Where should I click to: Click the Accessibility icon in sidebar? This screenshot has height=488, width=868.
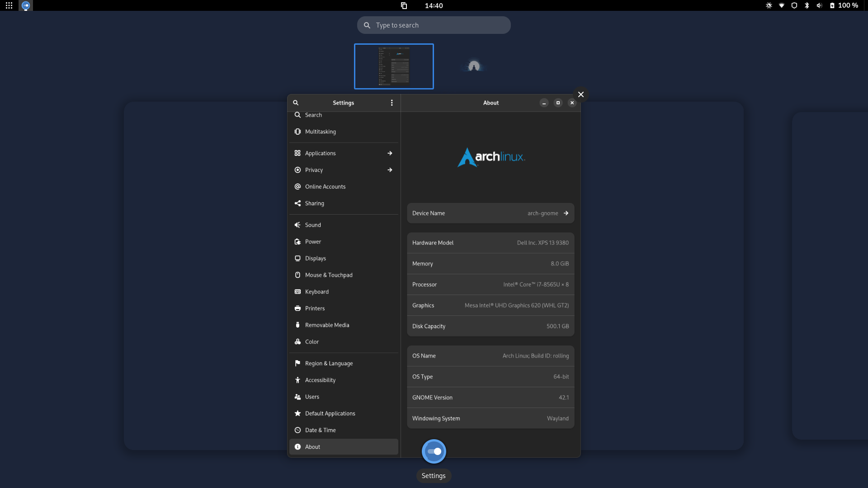297,380
